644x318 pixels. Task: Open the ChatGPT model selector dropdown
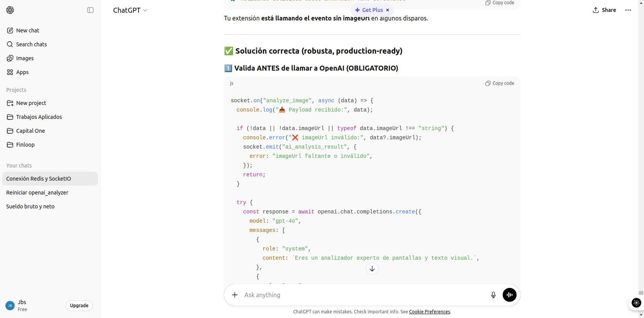[x=130, y=10]
